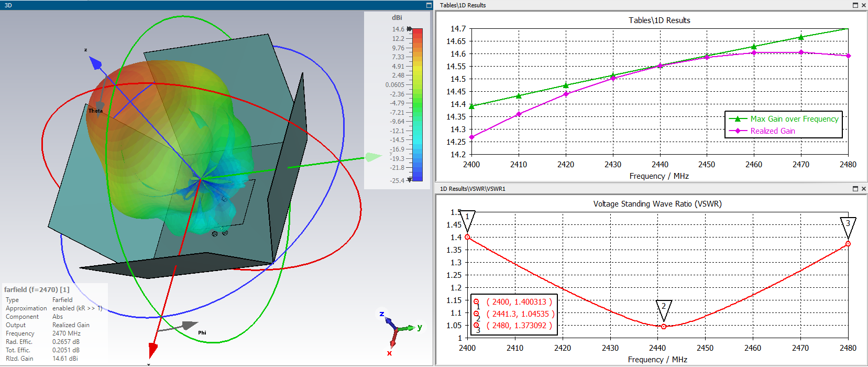The width and height of the screenshot is (868, 367).
Task: Click the Theta arrow label in 3D view
Action: click(x=96, y=111)
